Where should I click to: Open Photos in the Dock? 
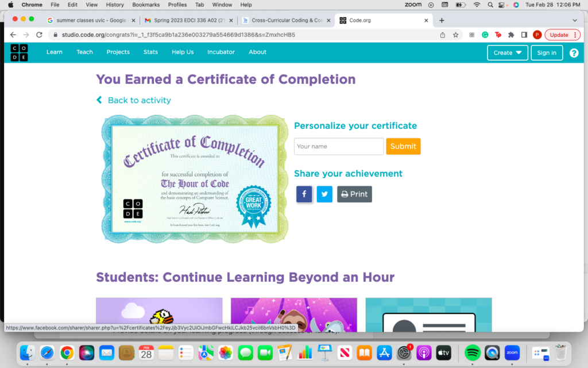coord(225,352)
